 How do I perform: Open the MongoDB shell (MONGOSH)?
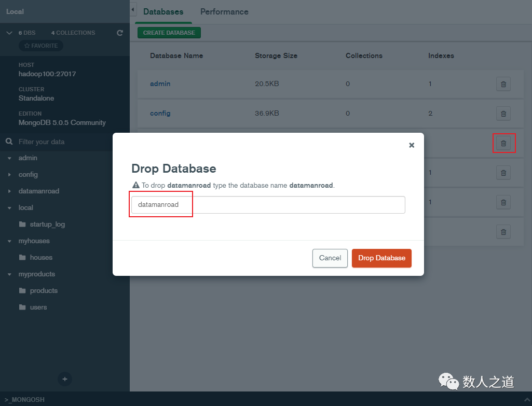[24, 400]
